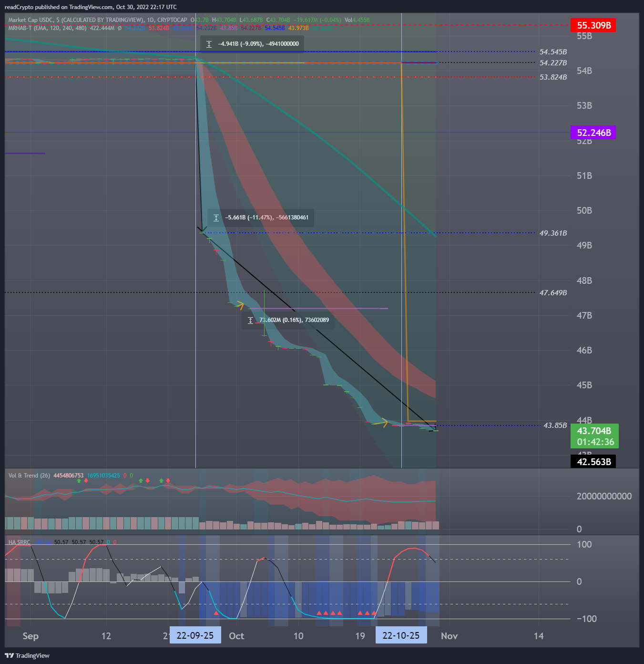
Task: Click the 54B tick on price axis
Action: point(584,71)
